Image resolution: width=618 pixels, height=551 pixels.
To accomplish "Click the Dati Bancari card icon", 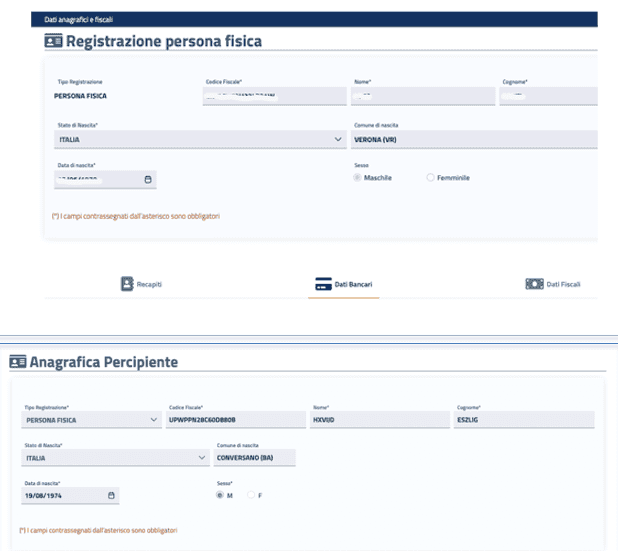I will 322,284.
